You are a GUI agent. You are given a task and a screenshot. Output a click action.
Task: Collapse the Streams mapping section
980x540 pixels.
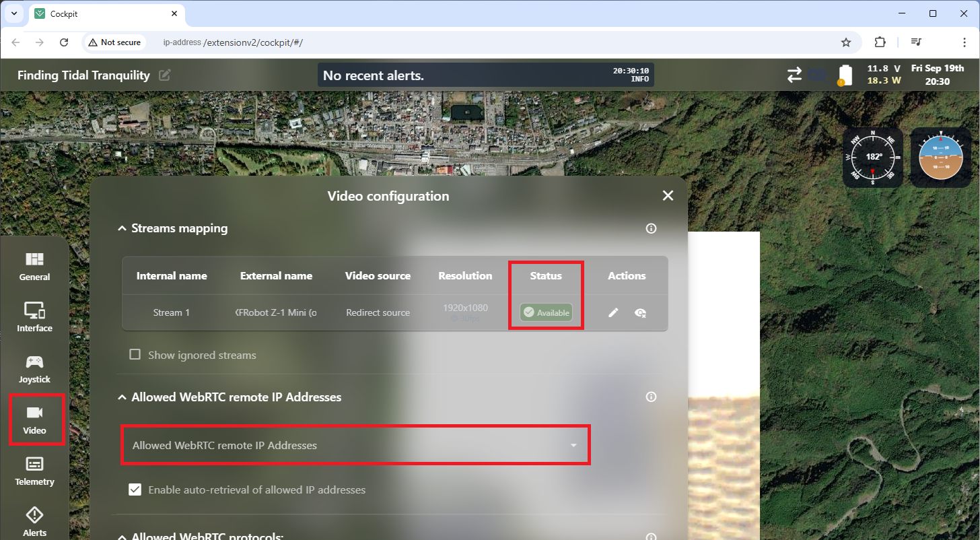(122, 229)
